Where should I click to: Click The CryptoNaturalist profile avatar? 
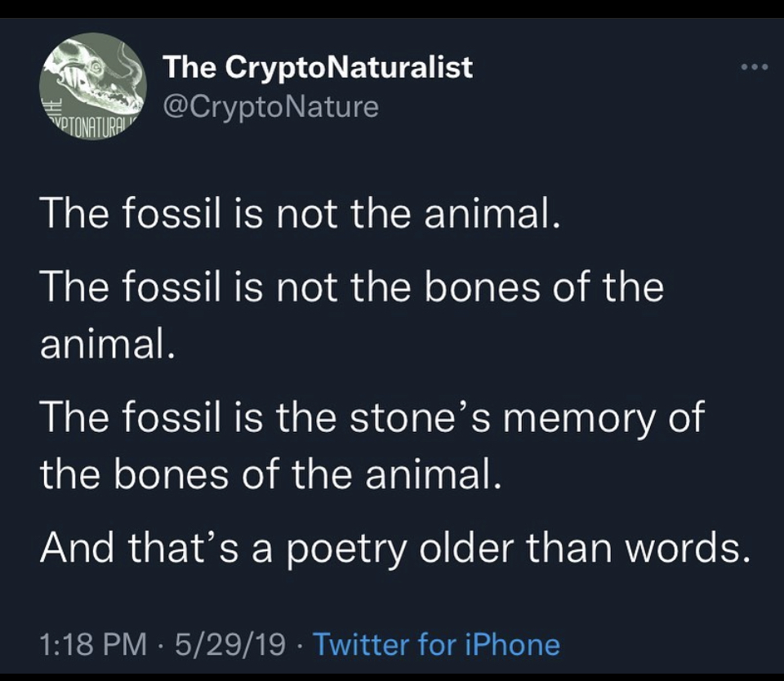[x=93, y=86]
